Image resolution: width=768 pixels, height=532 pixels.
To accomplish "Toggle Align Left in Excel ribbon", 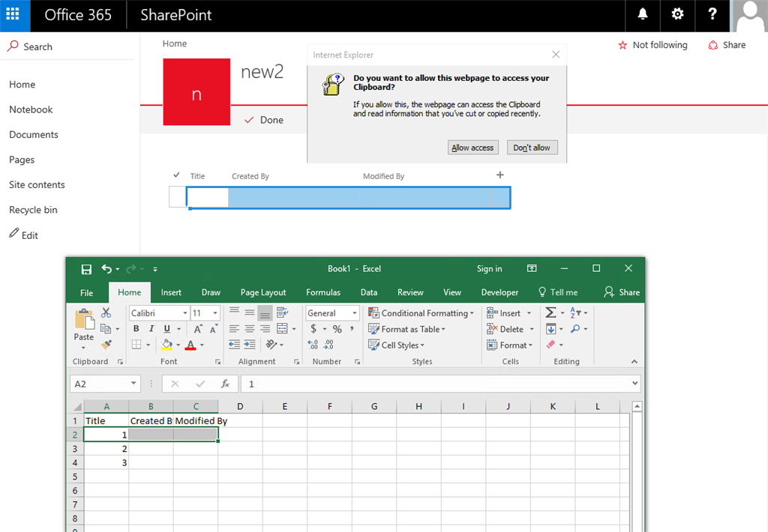I will click(x=235, y=329).
